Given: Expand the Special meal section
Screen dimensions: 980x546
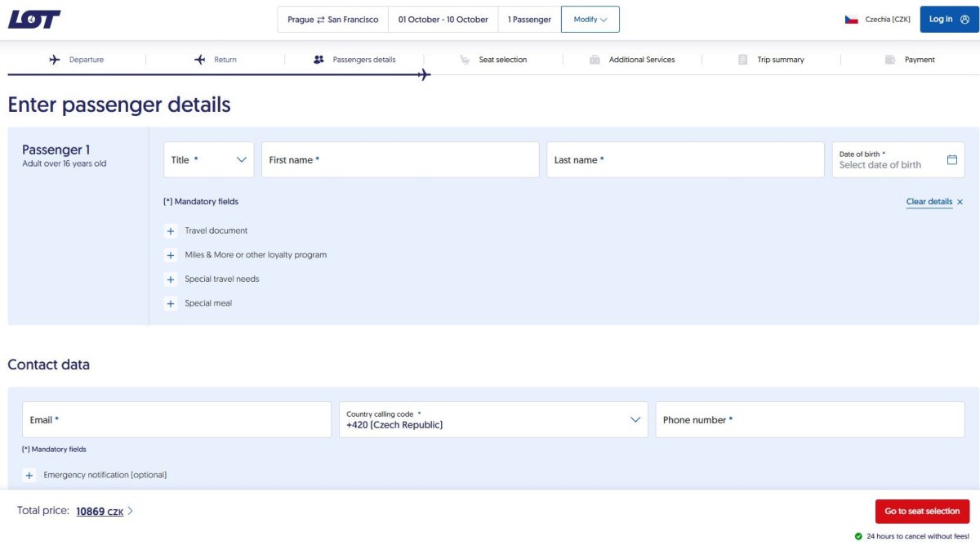Looking at the screenshot, I should tap(198, 303).
